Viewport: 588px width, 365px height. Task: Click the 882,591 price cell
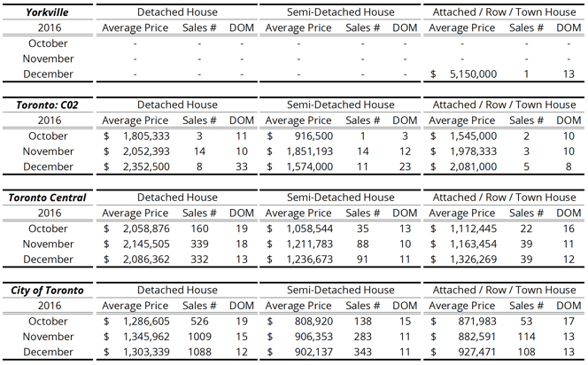[x=477, y=337]
